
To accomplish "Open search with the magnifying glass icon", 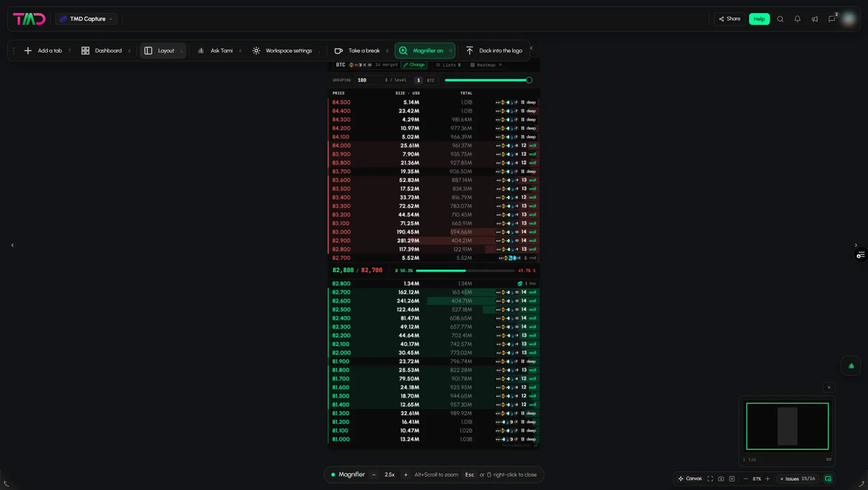I will [780, 19].
